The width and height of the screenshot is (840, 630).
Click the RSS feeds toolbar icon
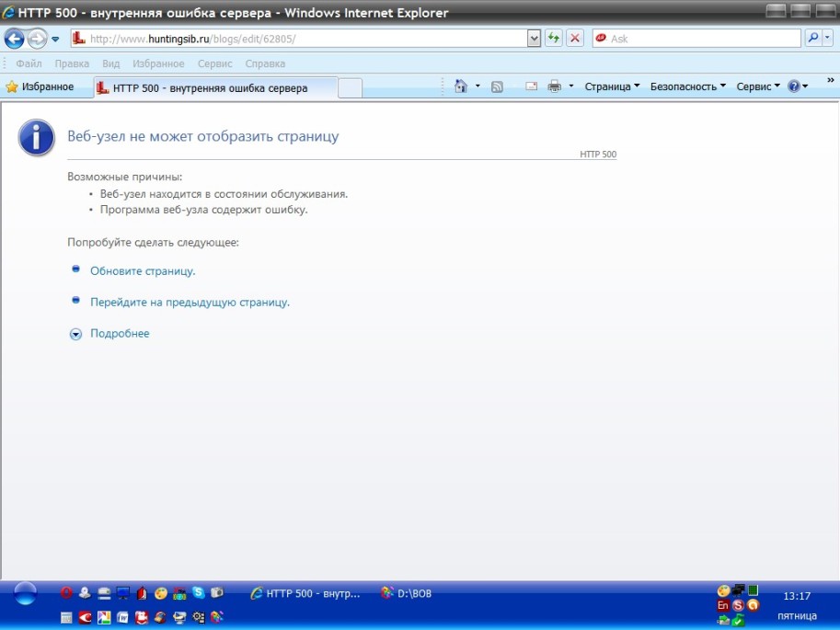(497, 86)
